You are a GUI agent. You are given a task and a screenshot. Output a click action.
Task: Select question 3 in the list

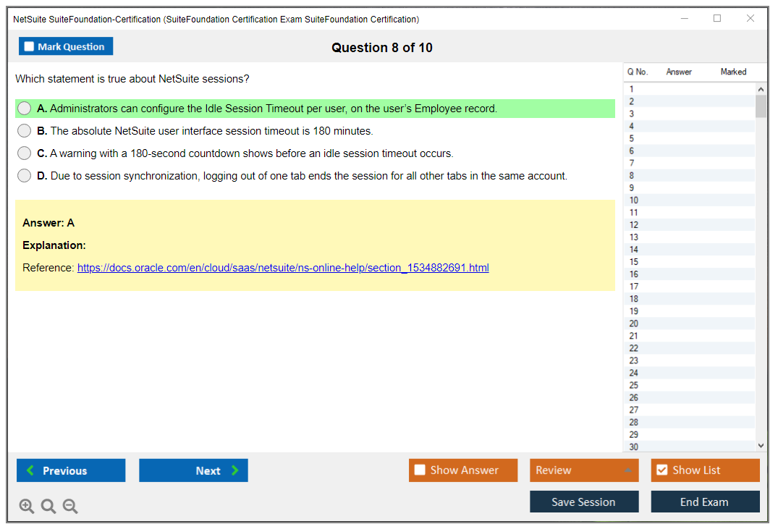coord(689,114)
